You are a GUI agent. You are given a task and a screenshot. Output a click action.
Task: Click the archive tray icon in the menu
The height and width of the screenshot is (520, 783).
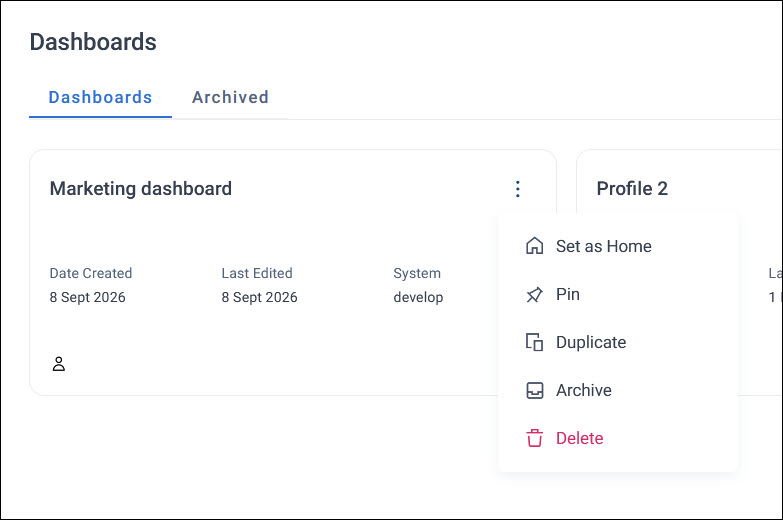pos(534,390)
